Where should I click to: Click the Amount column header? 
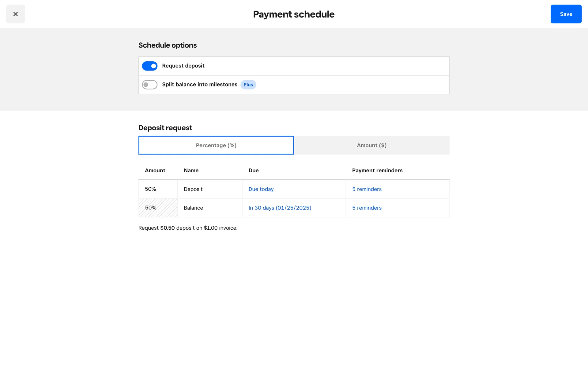(155, 171)
